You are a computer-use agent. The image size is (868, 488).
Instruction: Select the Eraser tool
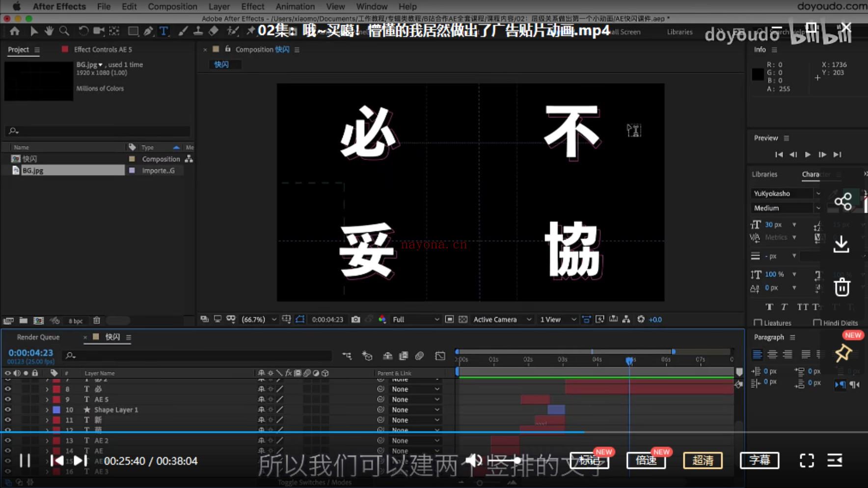(213, 31)
